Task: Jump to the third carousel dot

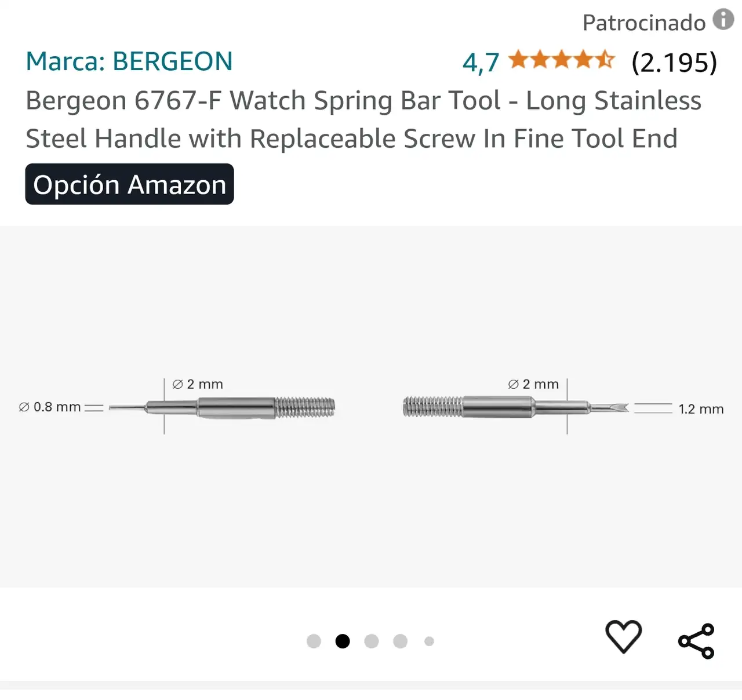Action: click(372, 641)
